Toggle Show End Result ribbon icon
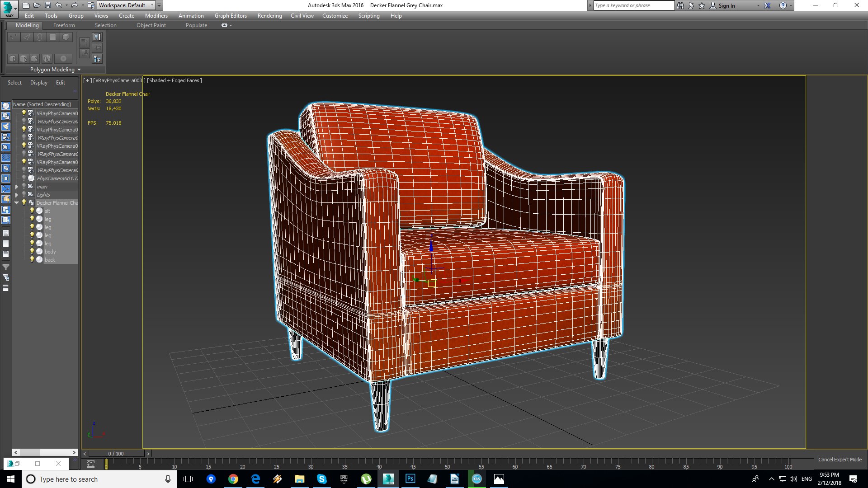The width and height of the screenshot is (868, 488). (x=97, y=59)
